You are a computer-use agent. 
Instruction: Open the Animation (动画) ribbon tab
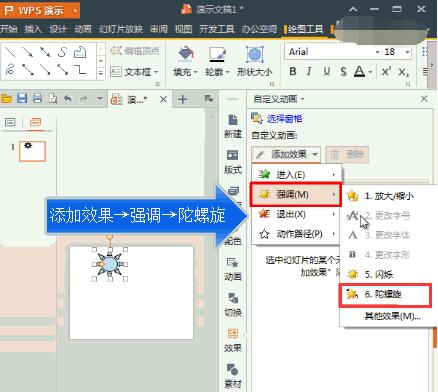(x=83, y=29)
